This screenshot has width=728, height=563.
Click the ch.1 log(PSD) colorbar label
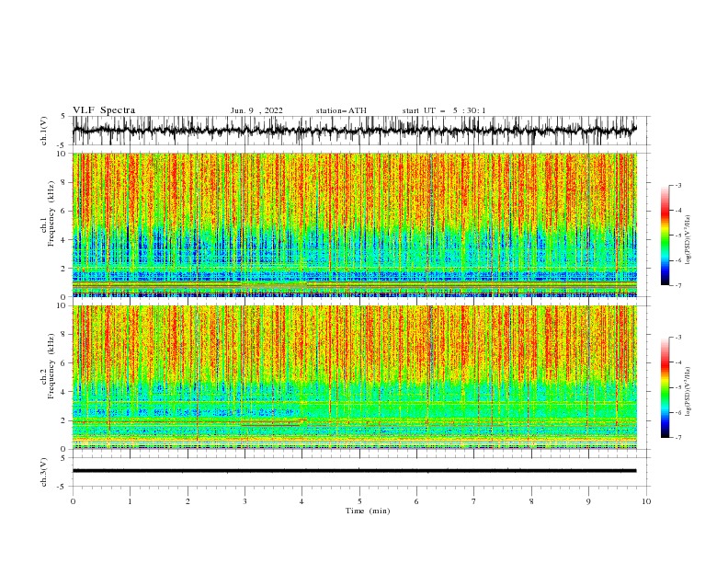[688, 240]
